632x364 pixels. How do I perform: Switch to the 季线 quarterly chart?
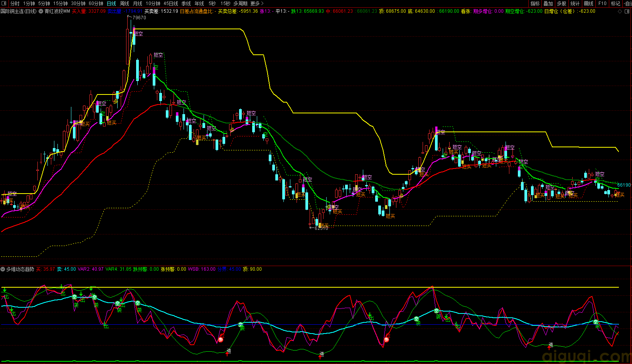186,3
